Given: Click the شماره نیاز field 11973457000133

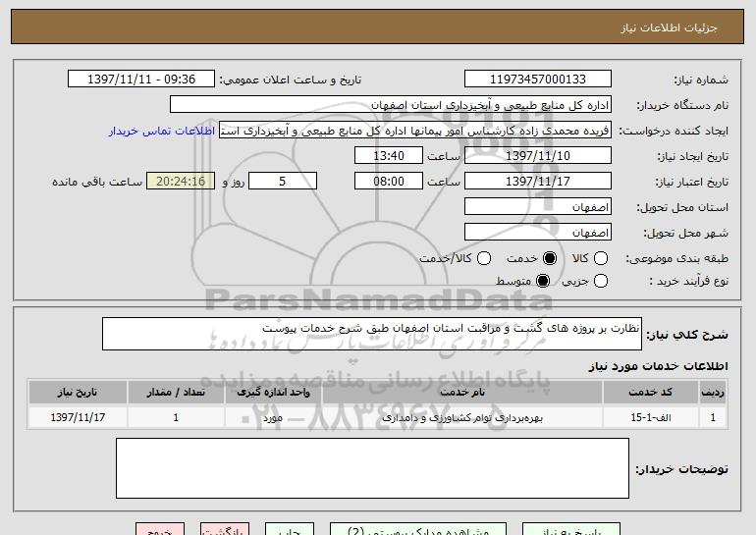Looking at the screenshot, I should (538, 80).
